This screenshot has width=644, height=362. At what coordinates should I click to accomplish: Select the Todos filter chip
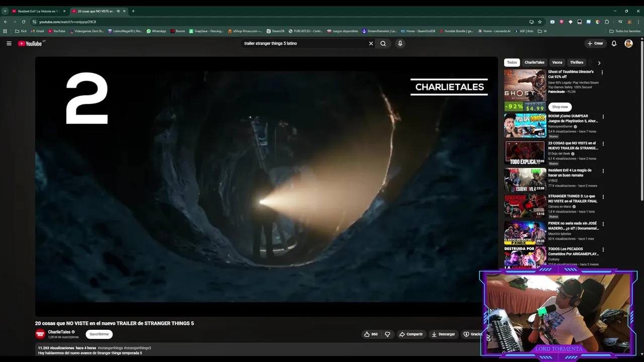[x=512, y=63]
